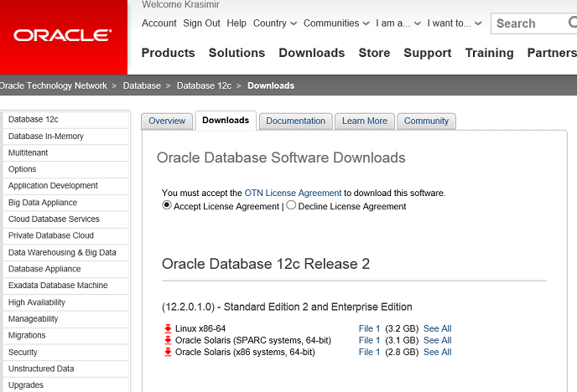577x392 pixels.
Task: Click the Account link
Action: coord(159,23)
